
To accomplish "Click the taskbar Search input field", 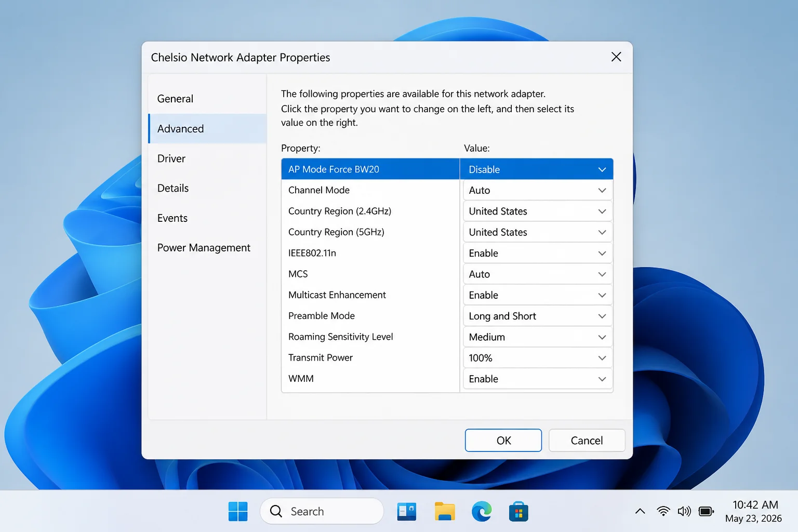I will point(322,511).
